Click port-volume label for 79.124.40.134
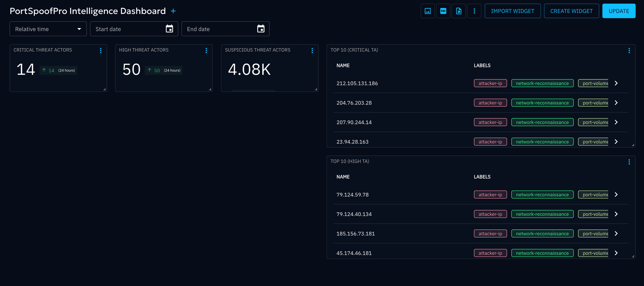The width and height of the screenshot is (644, 286). click(593, 214)
